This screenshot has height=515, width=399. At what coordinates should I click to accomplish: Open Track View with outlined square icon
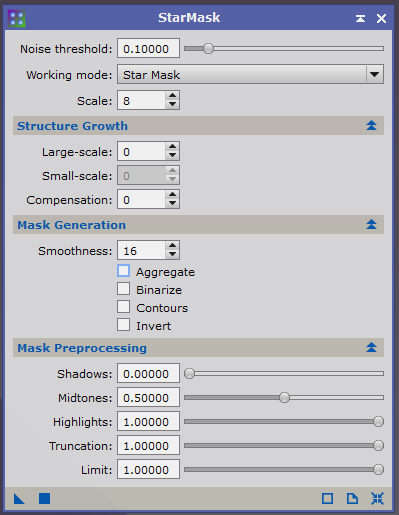click(x=327, y=499)
